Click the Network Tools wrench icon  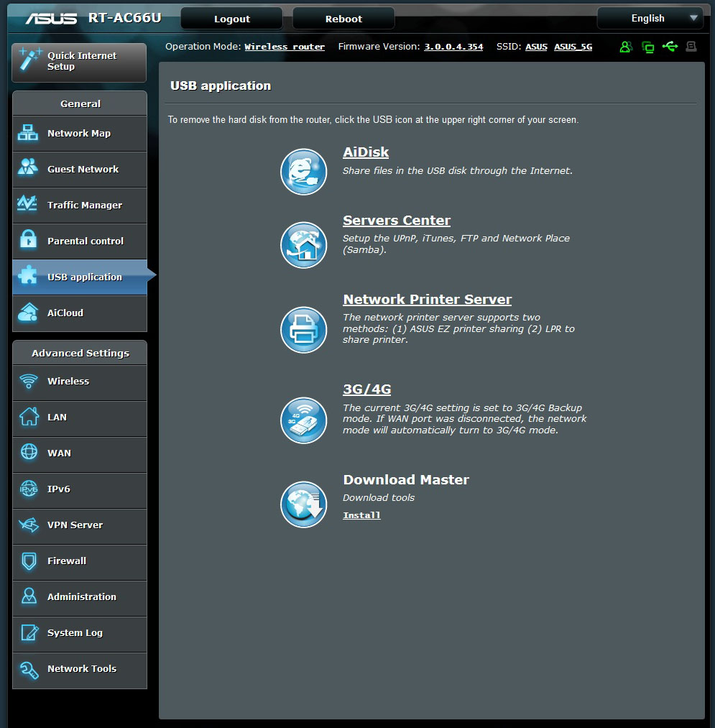[x=29, y=670]
